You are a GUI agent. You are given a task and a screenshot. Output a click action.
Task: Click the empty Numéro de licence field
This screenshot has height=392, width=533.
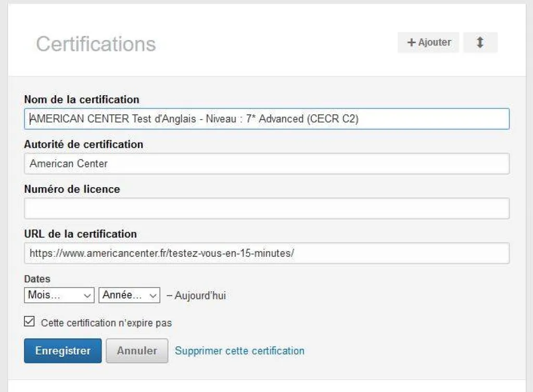click(266, 208)
